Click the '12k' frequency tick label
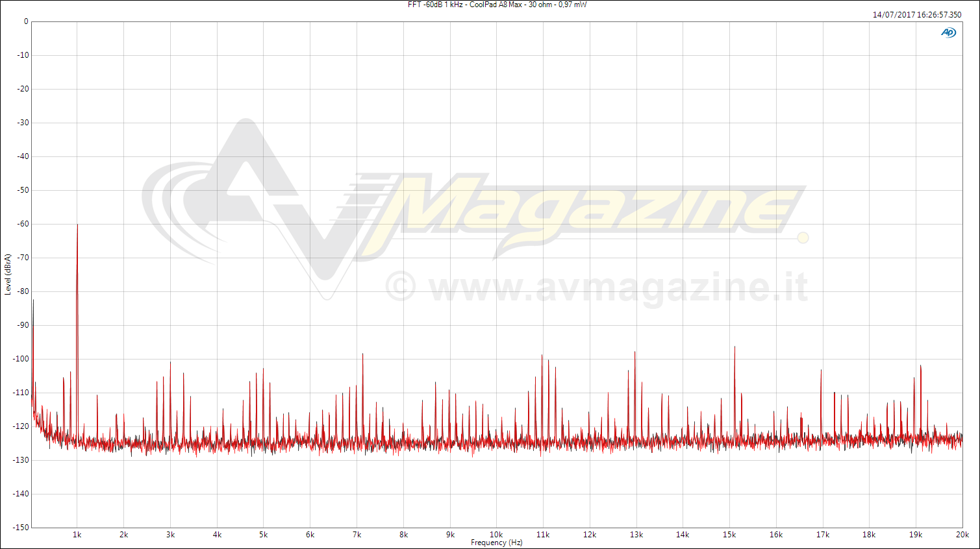 590,535
